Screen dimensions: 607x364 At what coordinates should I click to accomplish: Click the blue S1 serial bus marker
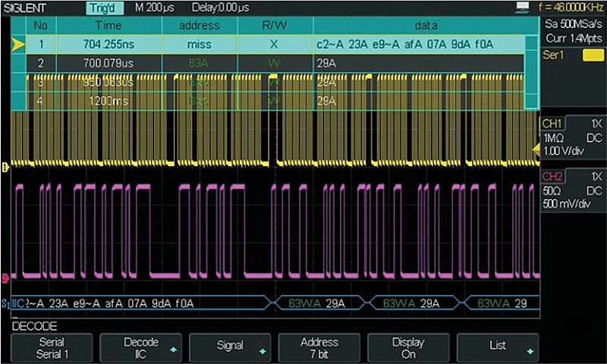pos(6,304)
